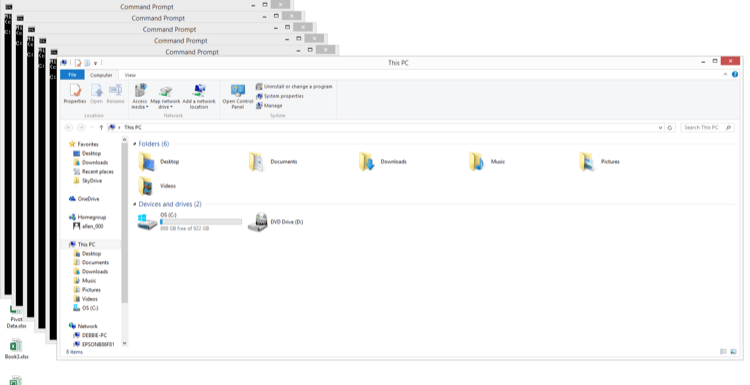The height and width of the screenshot is (385, 750).
Task: Open Recent places in the sidebar
Action: [x=93, y=172]
